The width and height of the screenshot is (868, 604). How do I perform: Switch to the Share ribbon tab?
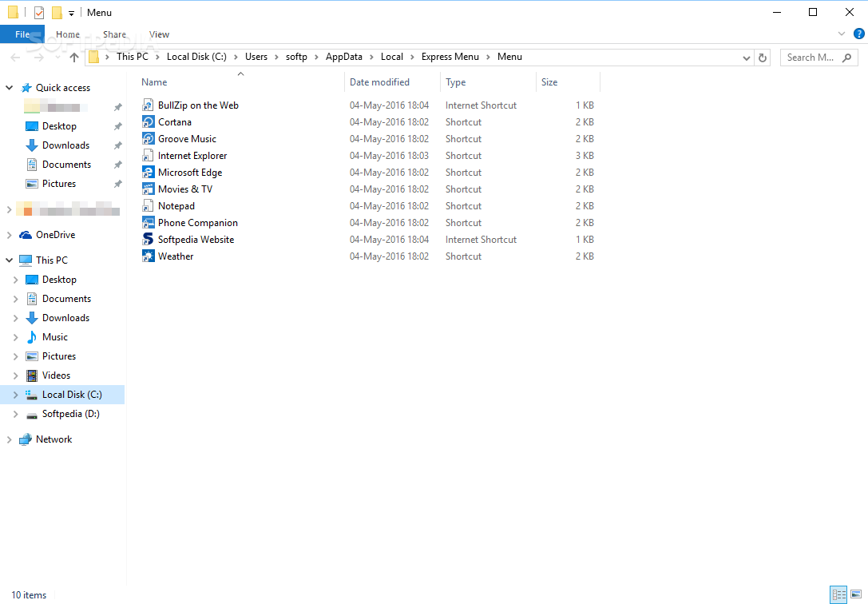click(115, 34)
